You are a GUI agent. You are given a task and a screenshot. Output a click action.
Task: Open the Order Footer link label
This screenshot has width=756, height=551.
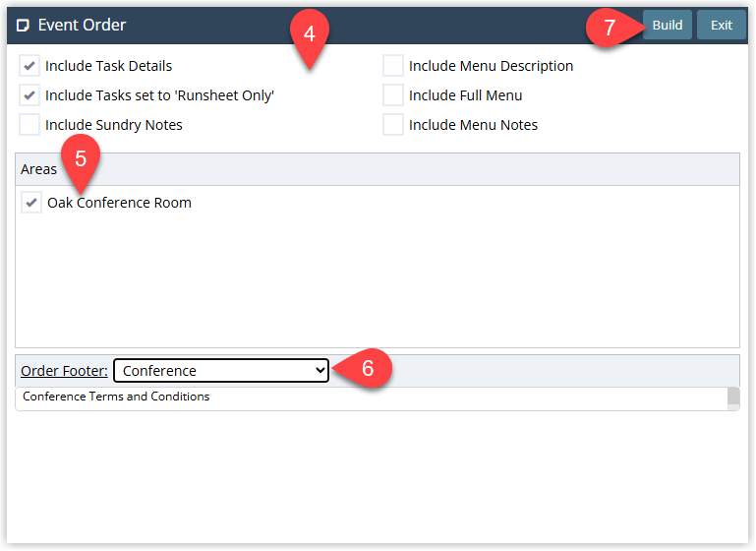pos(64,371)
